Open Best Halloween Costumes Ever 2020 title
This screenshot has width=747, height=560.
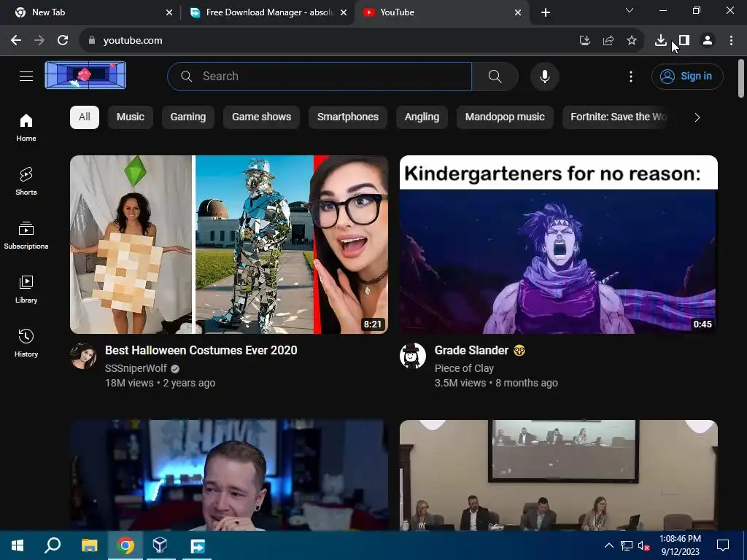[201, 351]
